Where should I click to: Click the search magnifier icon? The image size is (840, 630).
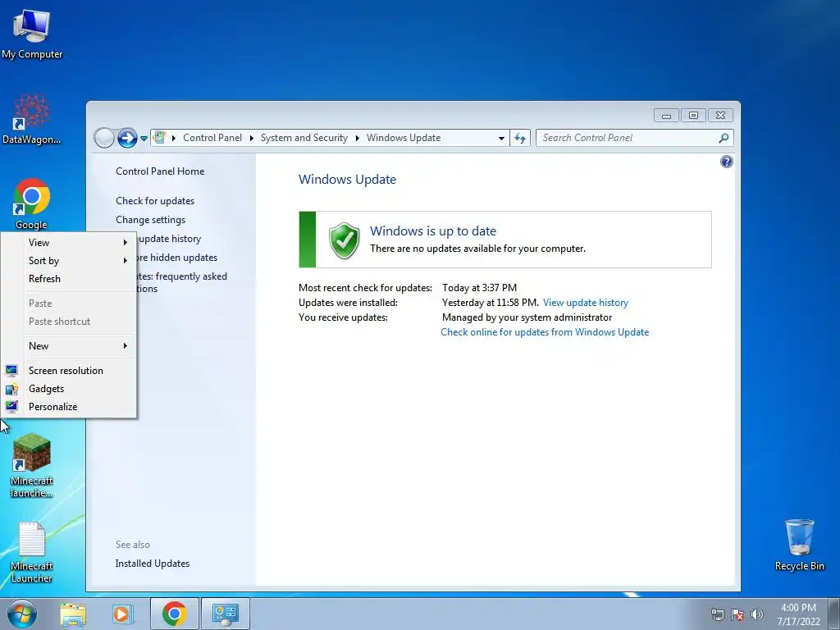(x=724, y=138)
